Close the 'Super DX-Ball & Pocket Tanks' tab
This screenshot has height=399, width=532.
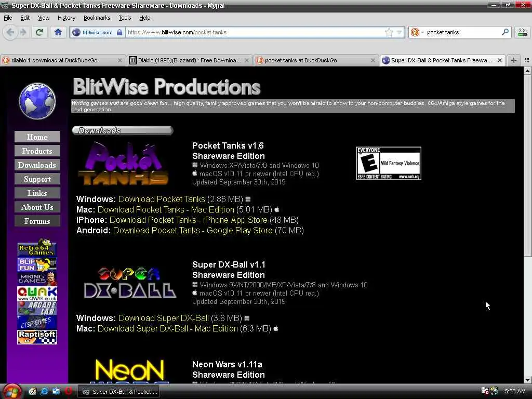(x=499, y=60)
